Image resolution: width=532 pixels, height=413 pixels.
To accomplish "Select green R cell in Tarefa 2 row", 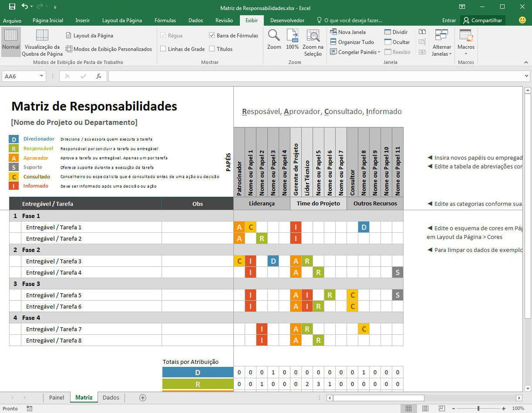I will (261, 238).
